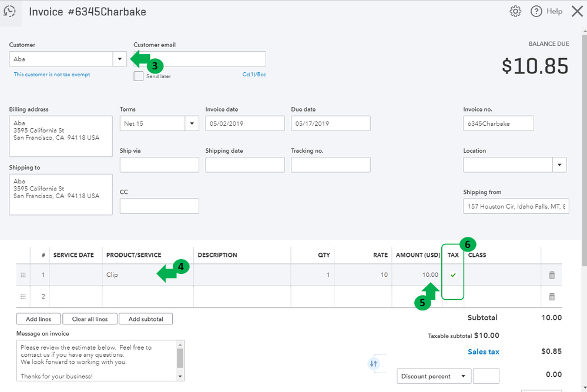Delete line 2 with trash icon
The height and width of the screenshot is (392, 587).
[x=552, y=297]
